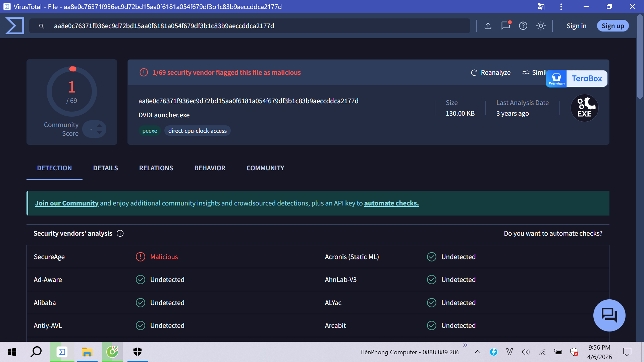Click the Antiy-AVL vendor name
Image resolution: width=644 pixels, height=362 pixels.
48,326
